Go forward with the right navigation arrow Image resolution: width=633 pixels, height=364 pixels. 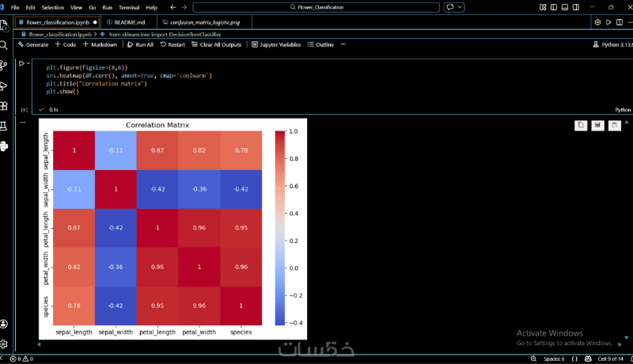184,7
